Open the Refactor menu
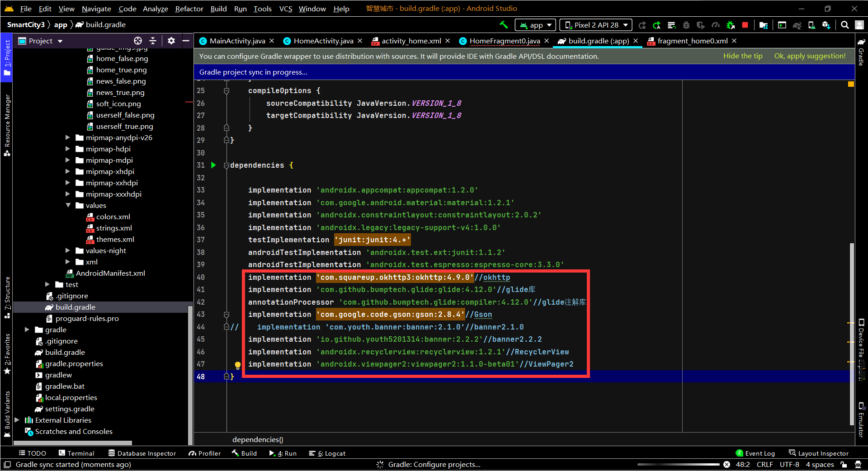 click(x=189, y=9)
